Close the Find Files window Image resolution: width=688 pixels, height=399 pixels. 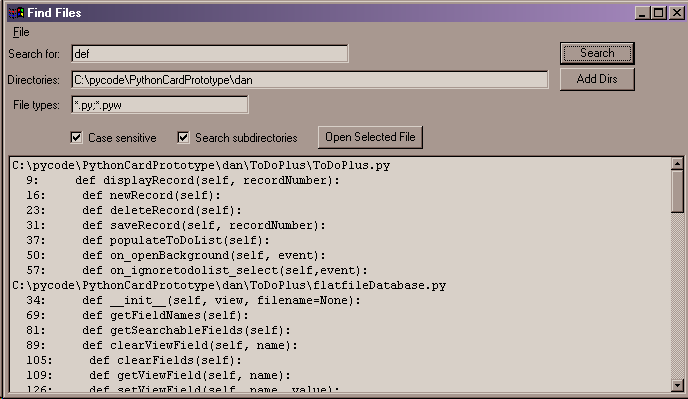676,13
